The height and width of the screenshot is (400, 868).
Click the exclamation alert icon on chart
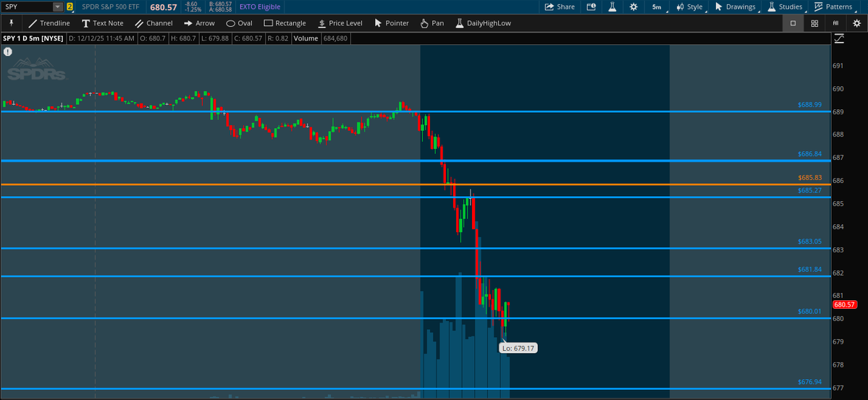point(8,51)
